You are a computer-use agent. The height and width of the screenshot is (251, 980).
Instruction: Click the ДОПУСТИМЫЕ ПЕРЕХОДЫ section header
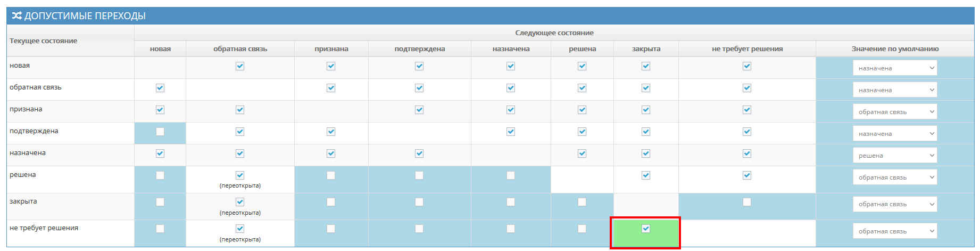pyautogui.click(x=85, y=16)
